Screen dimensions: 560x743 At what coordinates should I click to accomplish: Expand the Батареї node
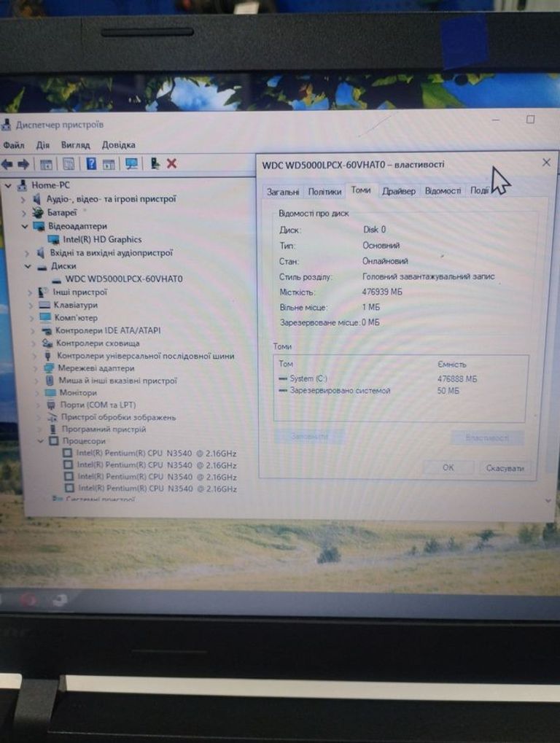23,213
